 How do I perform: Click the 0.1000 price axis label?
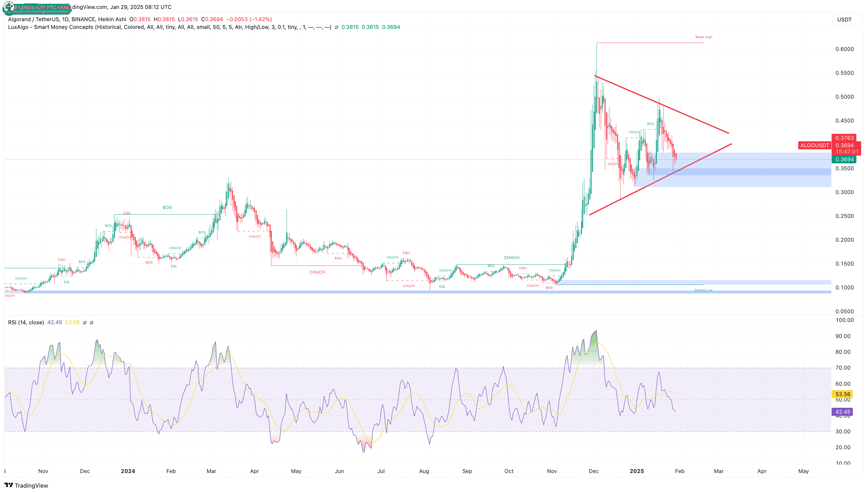tap(844, 287)
